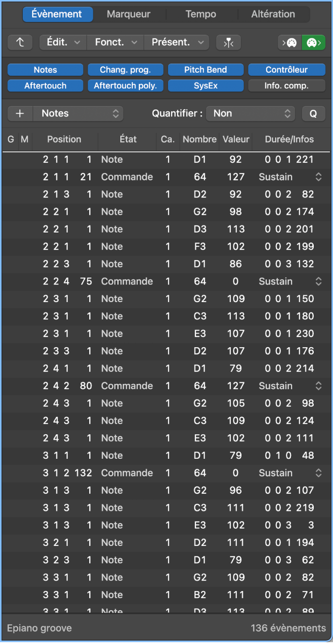Screen dimensions: 333x644
Task: Click the plus button to add event
Action: point(20,113)
